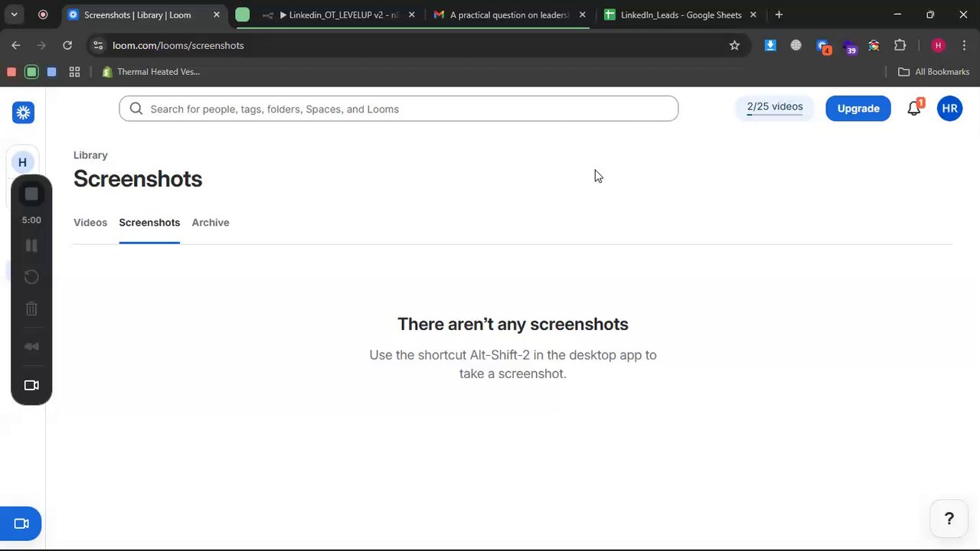Click the blue record video button at bottom left
Screen dimensions: 980x551
(21, 524)
